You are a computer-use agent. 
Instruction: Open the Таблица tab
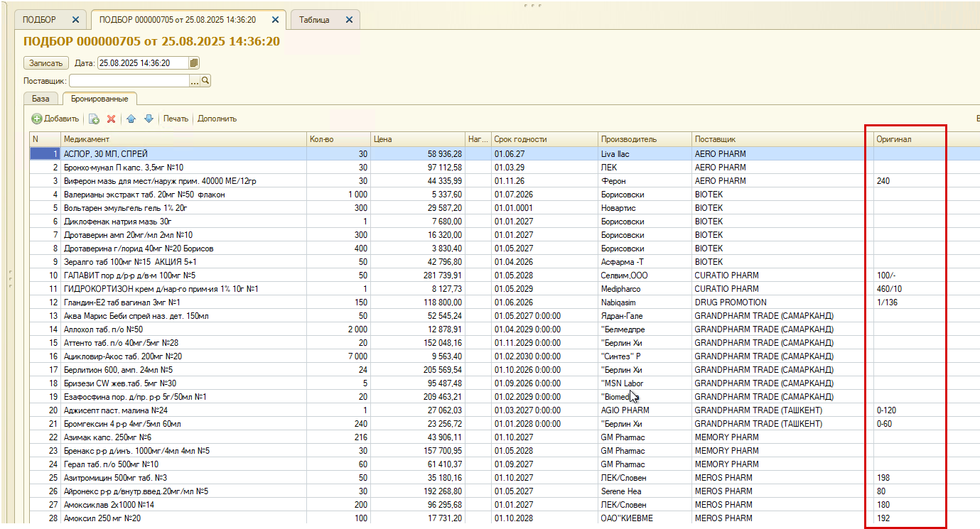(x=314, y=20)
